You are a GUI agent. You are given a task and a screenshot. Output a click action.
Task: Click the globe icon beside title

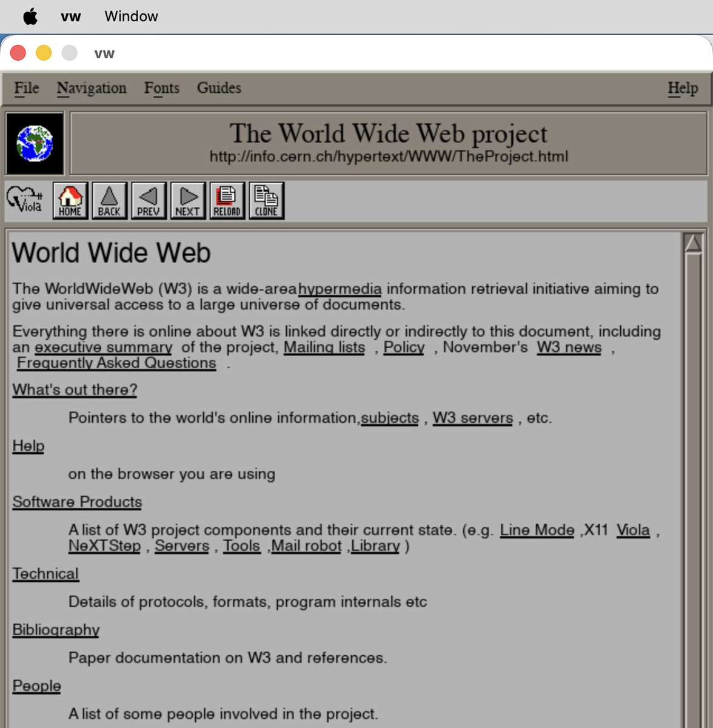click(35, 143)
